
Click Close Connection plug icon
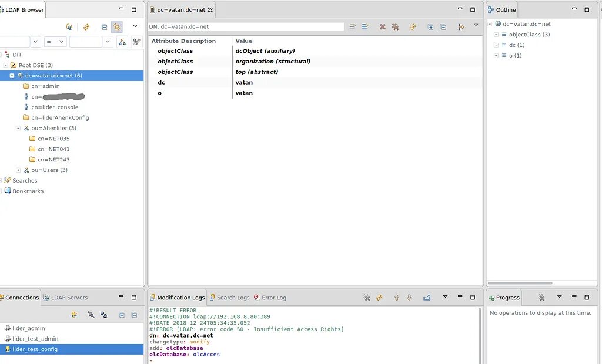click(103, 315)
